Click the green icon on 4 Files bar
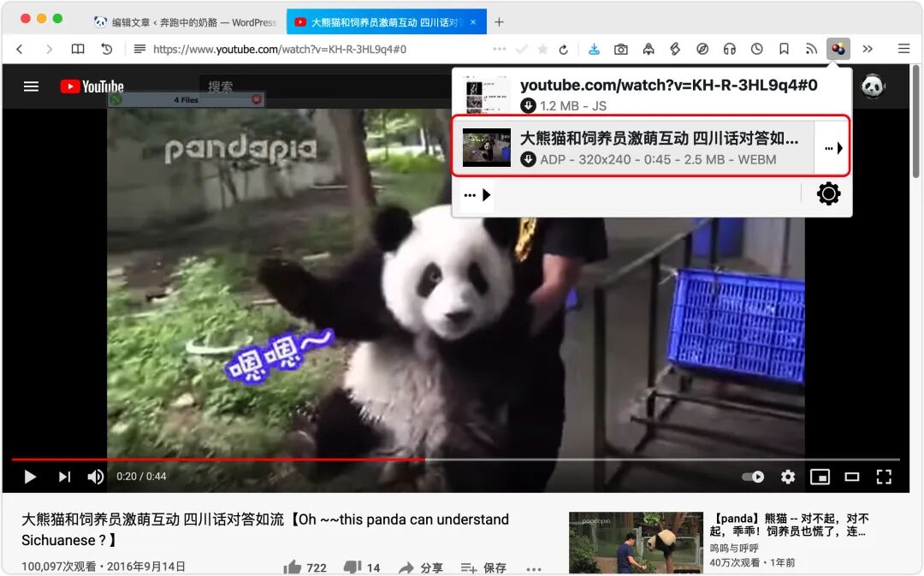924x576 pixels. [115, 99]
